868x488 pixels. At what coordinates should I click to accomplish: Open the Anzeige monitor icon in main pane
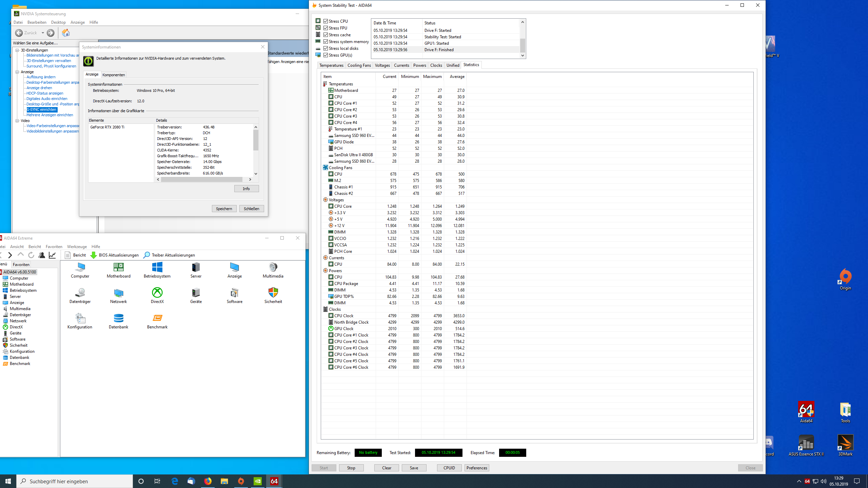[x=234, y=270]
